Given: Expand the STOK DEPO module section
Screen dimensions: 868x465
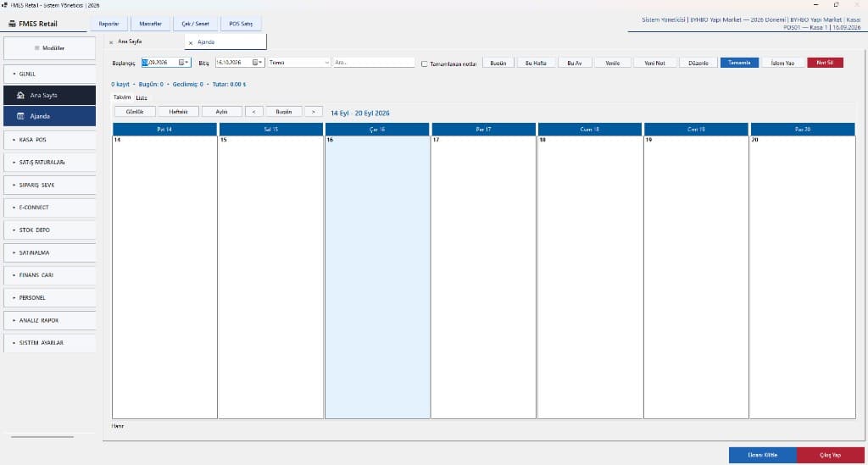Looking at the screenshot, I should click(49, 230).
